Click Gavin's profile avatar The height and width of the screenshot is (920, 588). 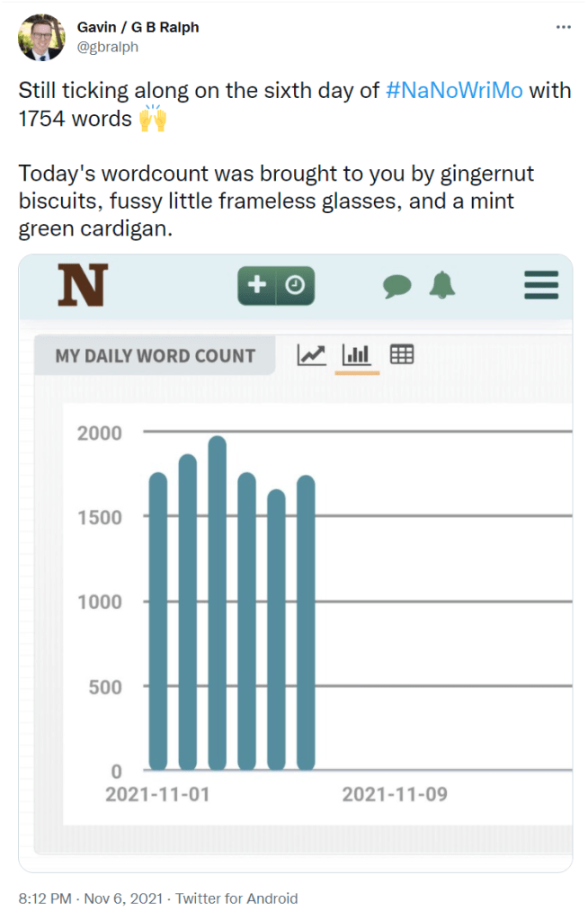click(x=42, y=40)
